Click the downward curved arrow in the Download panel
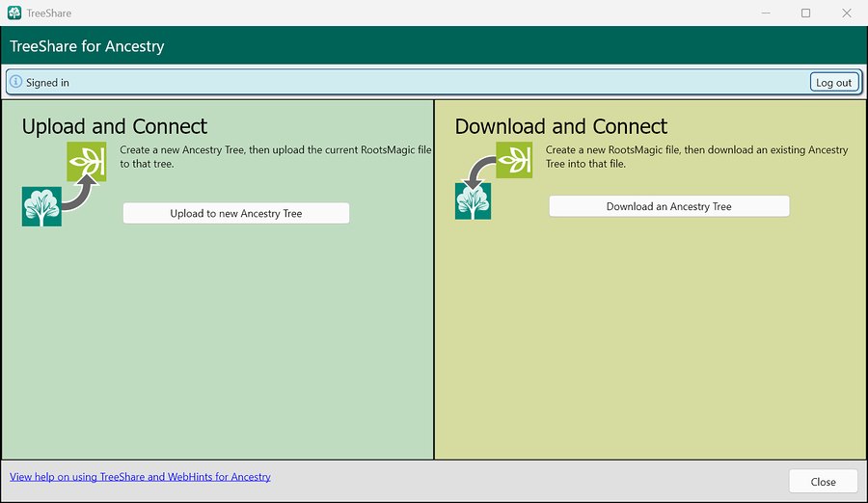 click(x=479, y=172)
